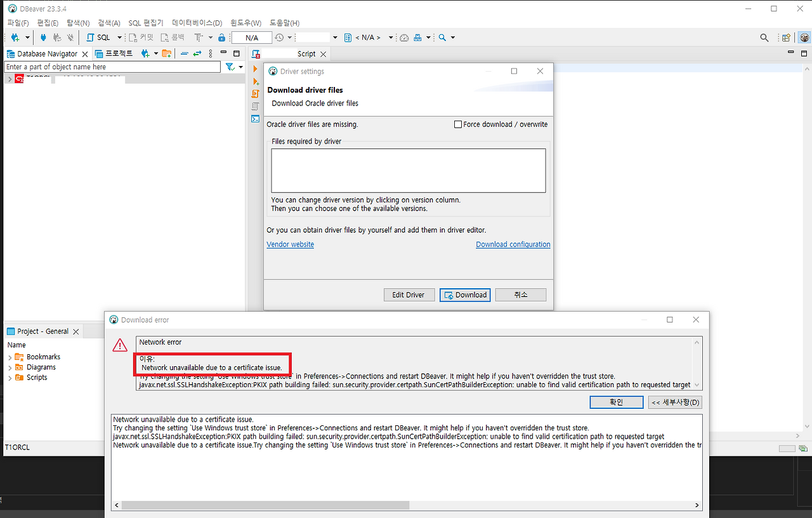
Task: Open the Download configuration link
Action: 513,244
